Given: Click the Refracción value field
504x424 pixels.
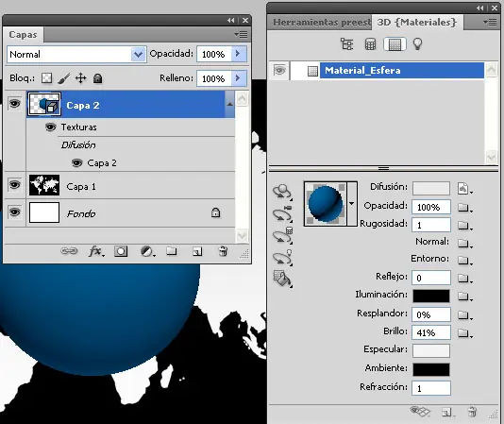Looking at the screenshot, I should click(431, 388).
